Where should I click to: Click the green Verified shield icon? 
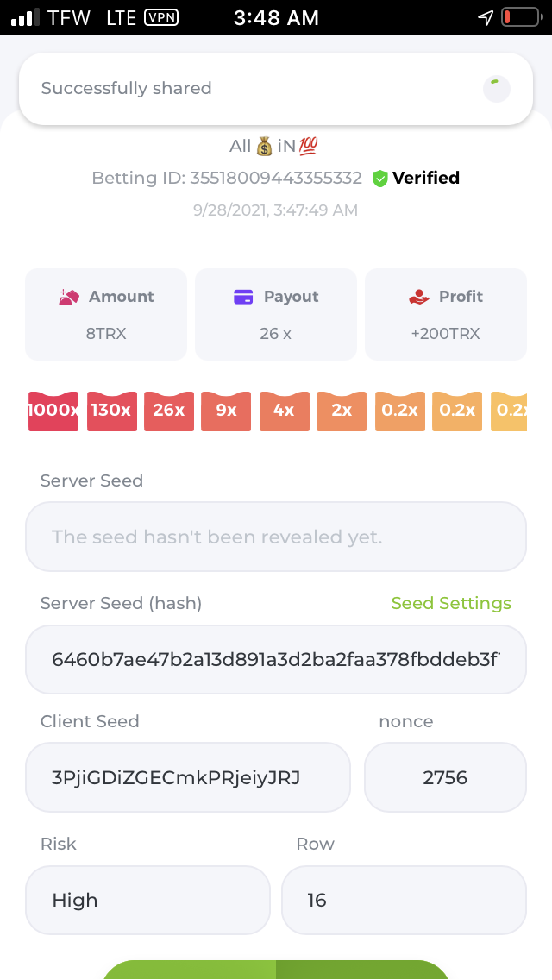click(379, 179)
